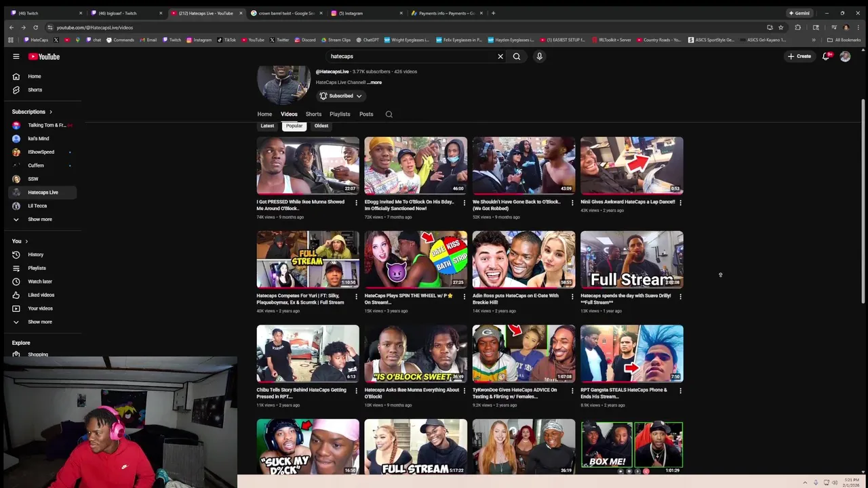Reload the page in browser

point(35,27)
